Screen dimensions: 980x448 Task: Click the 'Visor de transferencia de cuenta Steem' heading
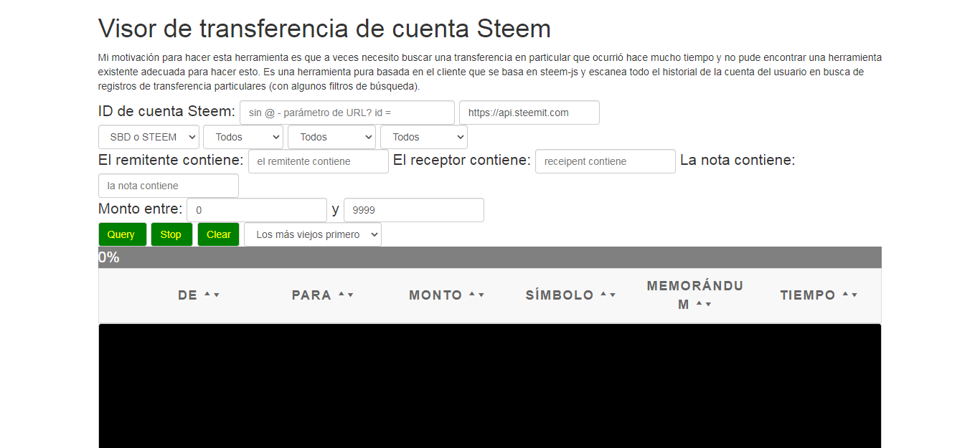324,29
